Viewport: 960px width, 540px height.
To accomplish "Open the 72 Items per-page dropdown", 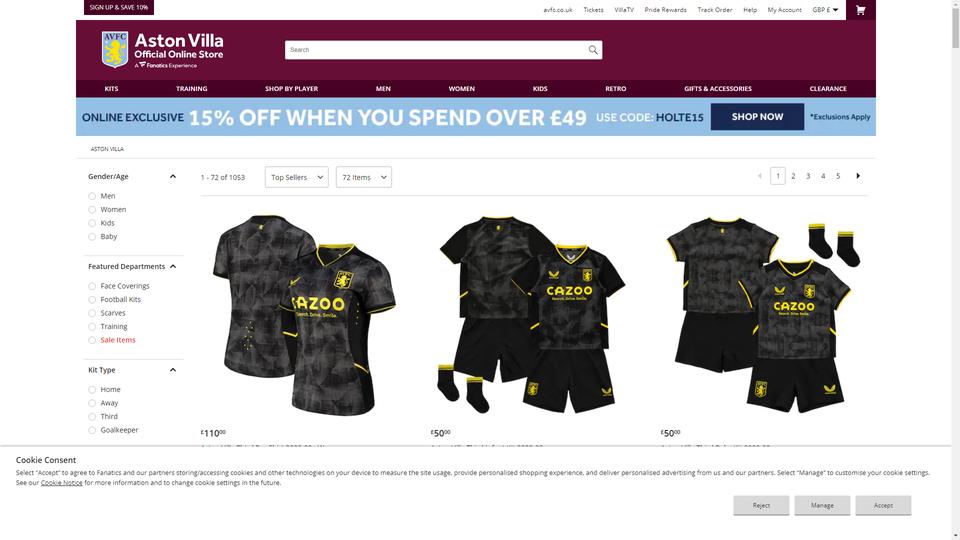I will 364,177.
